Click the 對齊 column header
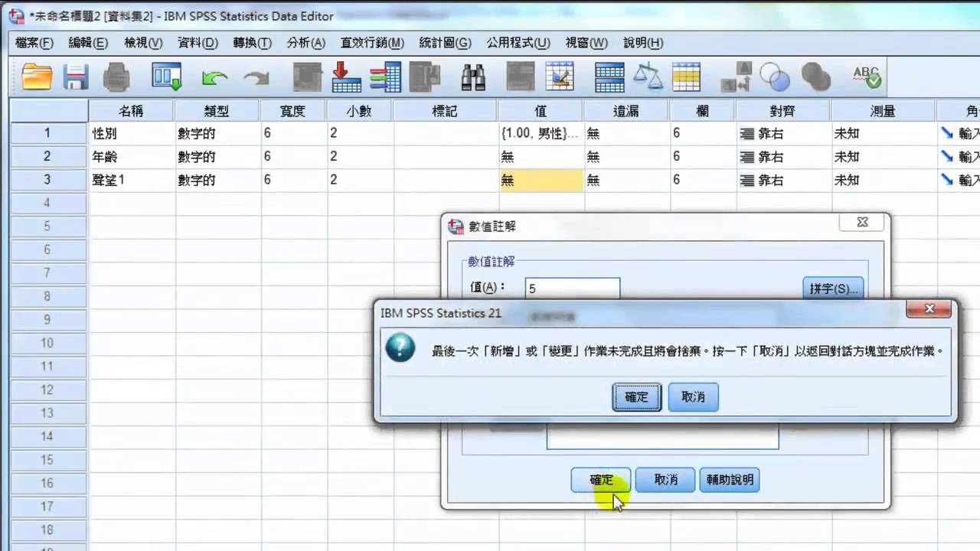 pyautogui.click(x=784, y=111)
